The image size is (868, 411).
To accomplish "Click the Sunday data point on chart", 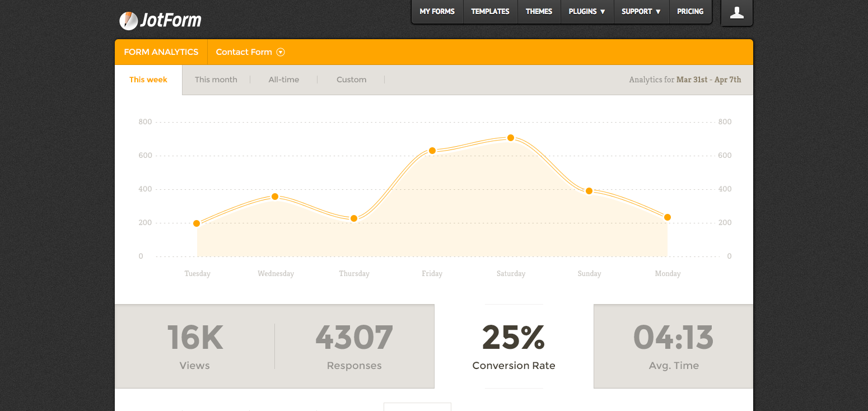I will [589, 191].
